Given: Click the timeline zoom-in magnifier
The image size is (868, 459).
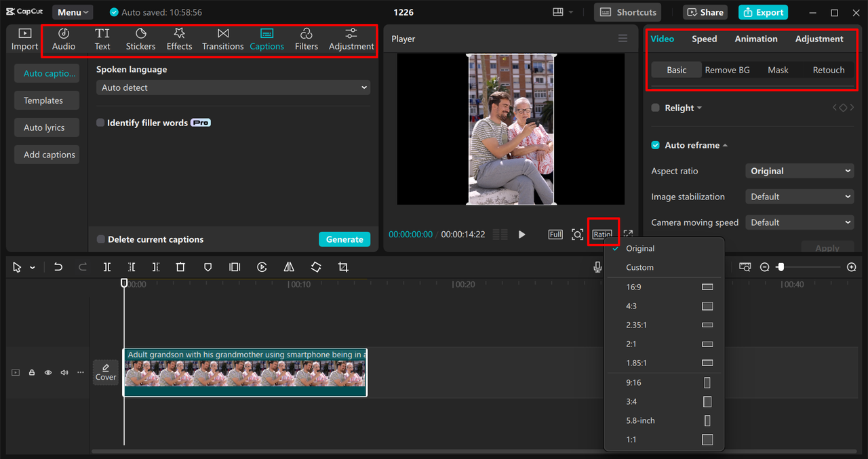Looking at the screenshot, I should click(x=852, y=267).
